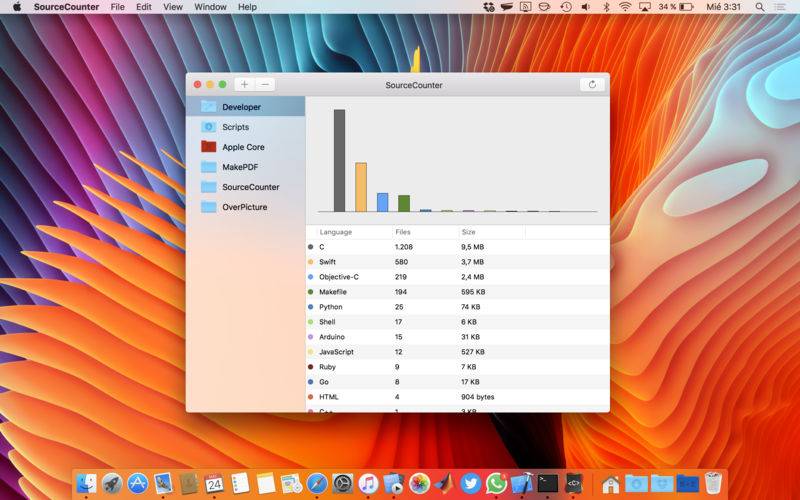Click the 1.208 files value
This screenshot has width=800, height=500.
pyautogui.click(x=404, y=247)
